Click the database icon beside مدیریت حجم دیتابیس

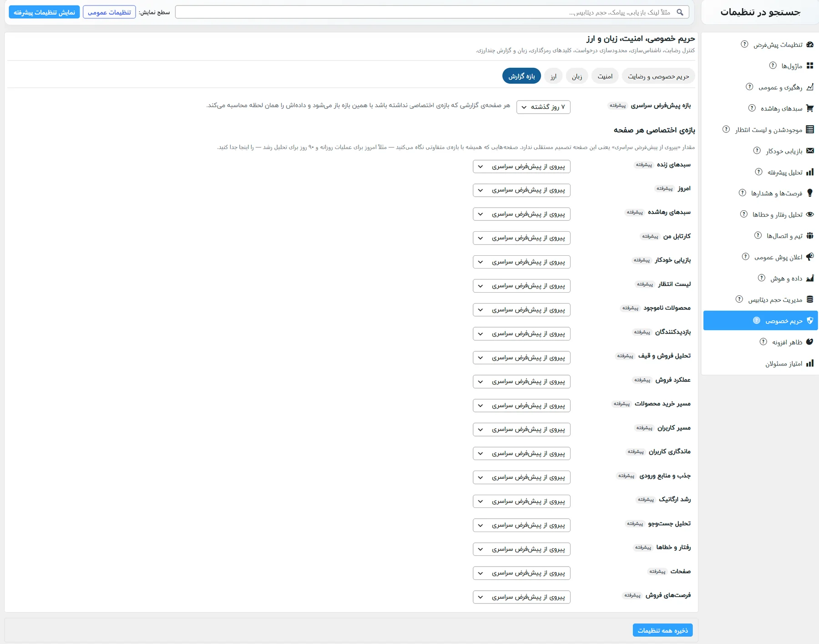point(810,299)
